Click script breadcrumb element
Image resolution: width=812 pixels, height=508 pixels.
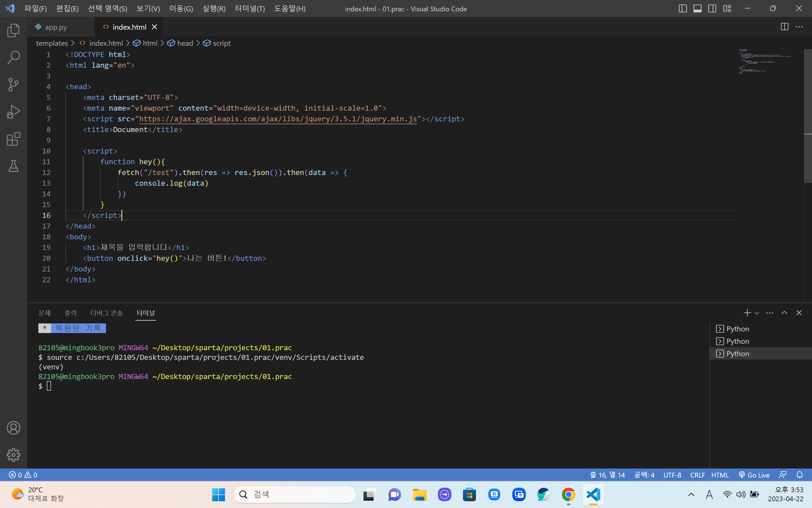pos(221,43)
